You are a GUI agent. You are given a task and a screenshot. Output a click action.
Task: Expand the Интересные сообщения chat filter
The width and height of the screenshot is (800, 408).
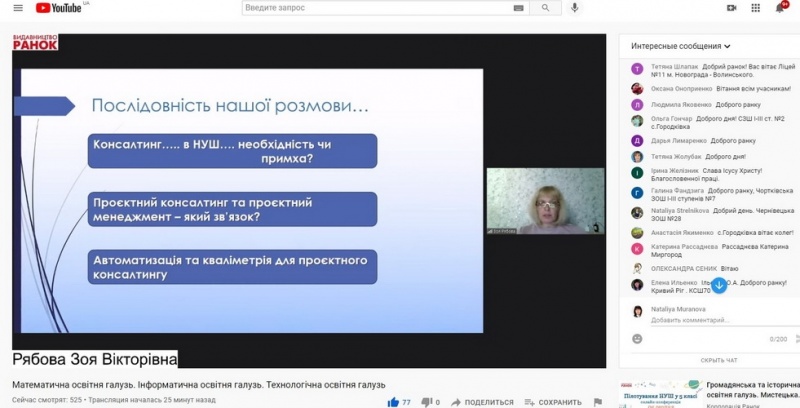[x=681, y=46]
